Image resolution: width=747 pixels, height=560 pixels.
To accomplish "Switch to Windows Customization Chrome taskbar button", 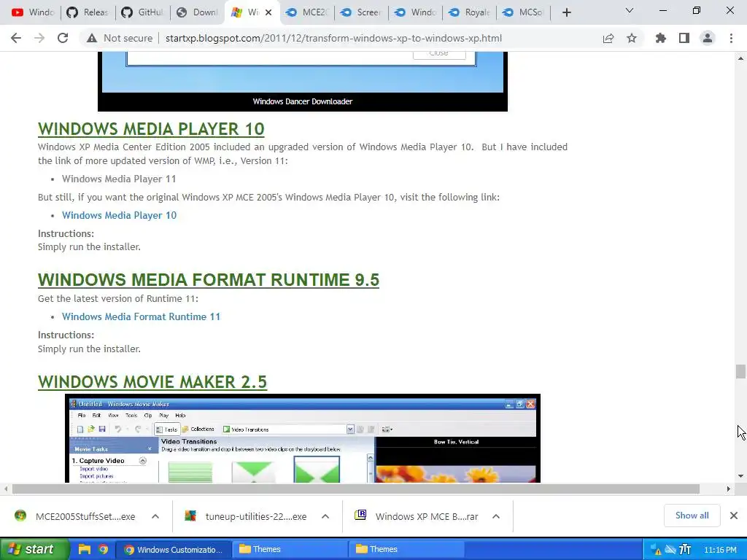I will point(174,550).
